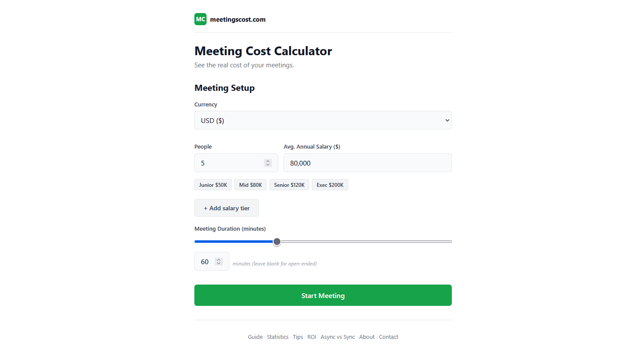Open the Guide page link
644x348 pixels.
255,337
